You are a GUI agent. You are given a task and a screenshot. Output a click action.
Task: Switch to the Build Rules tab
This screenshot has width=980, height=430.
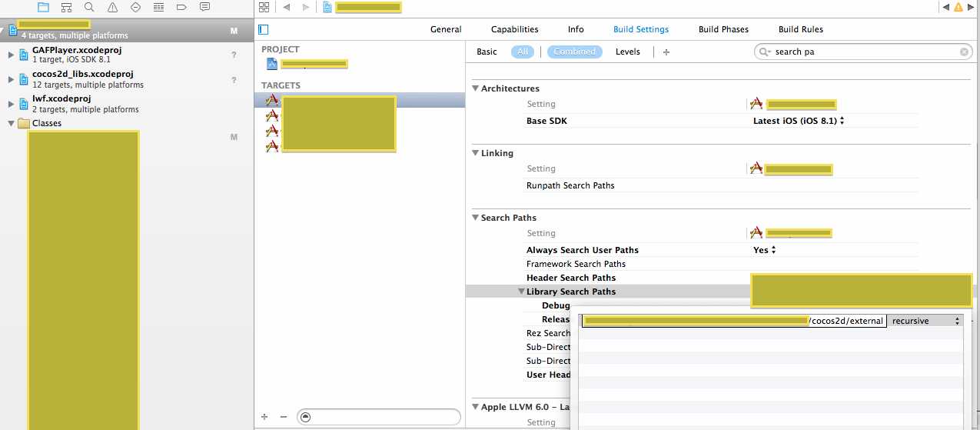pyautogui.click(x=801, y=29)
